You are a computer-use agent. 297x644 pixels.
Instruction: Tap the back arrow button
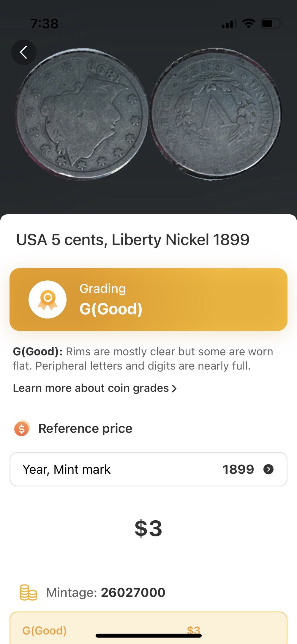coord(24,52)
